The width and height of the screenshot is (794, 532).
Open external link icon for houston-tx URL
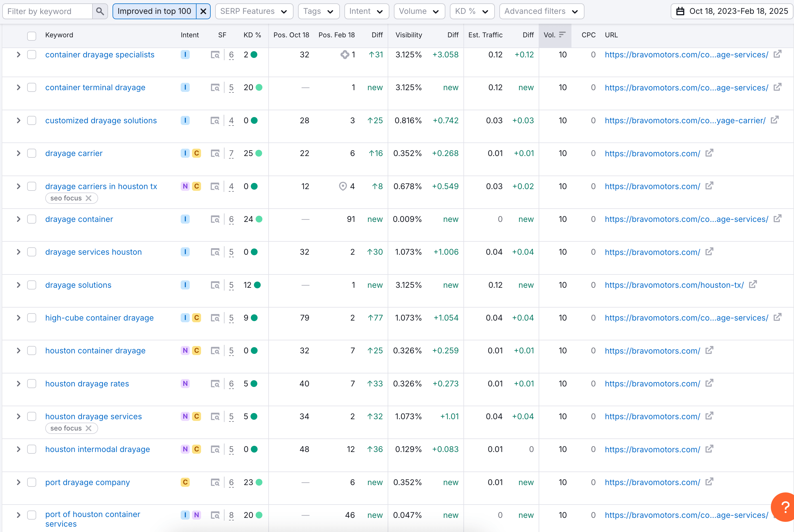(x=753, y=285)
